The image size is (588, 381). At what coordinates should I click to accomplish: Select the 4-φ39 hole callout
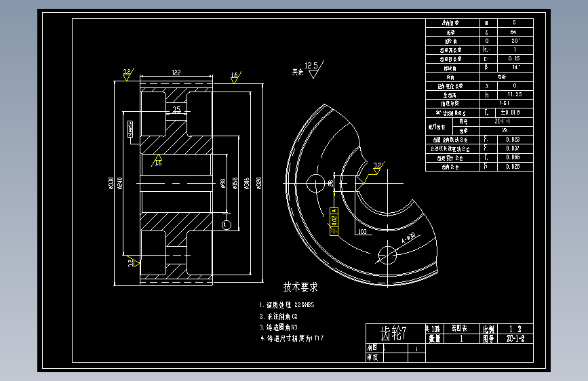(x=408, y=238)
